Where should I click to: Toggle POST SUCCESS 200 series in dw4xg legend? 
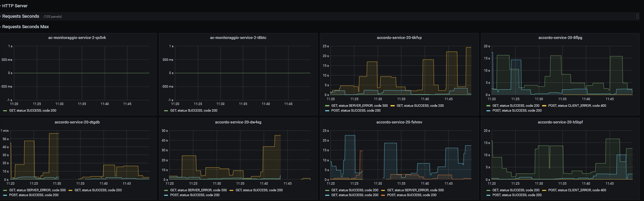click(195, 195)
